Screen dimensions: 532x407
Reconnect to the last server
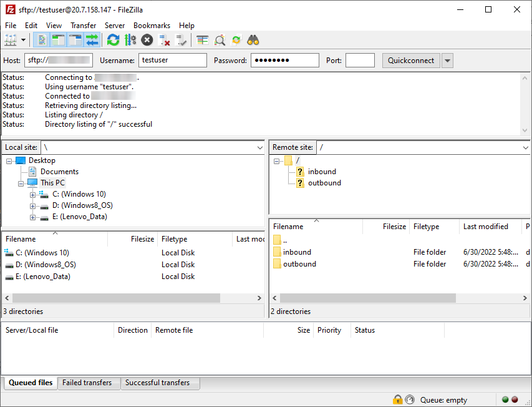tap(180, 40)
